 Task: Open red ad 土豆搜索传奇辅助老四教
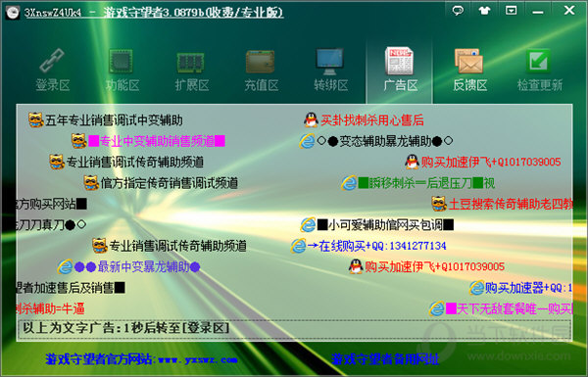click(511, 205)
